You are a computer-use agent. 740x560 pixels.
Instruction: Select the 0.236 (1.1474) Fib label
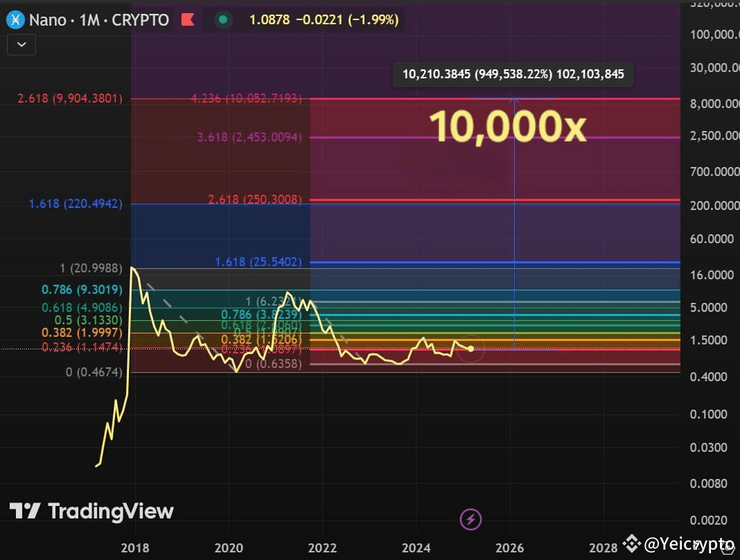(x=82, y=347)
